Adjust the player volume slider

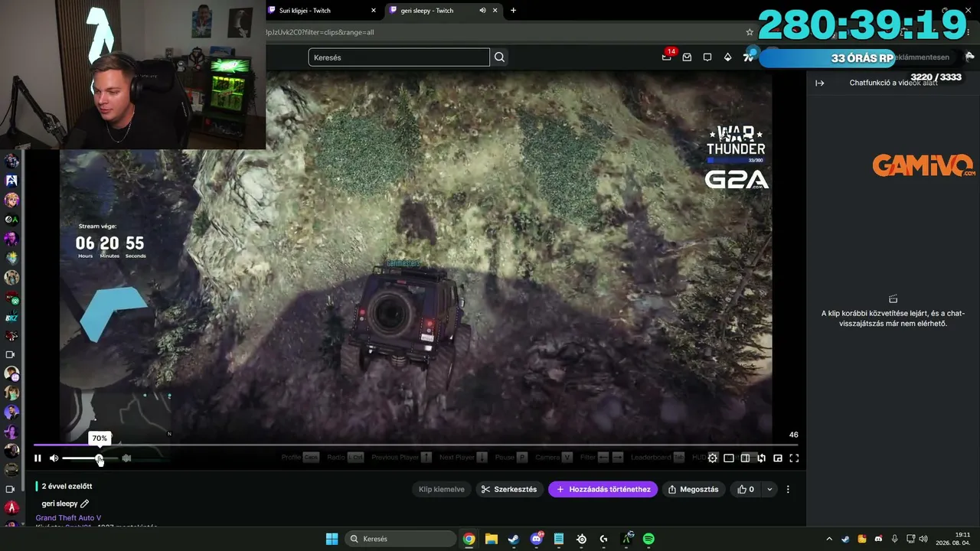coord(90,458)
